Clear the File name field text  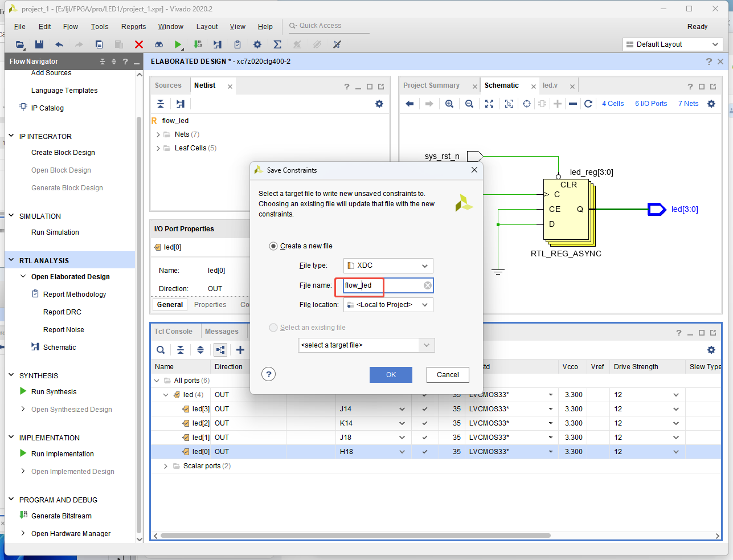(x=428, y=285)
